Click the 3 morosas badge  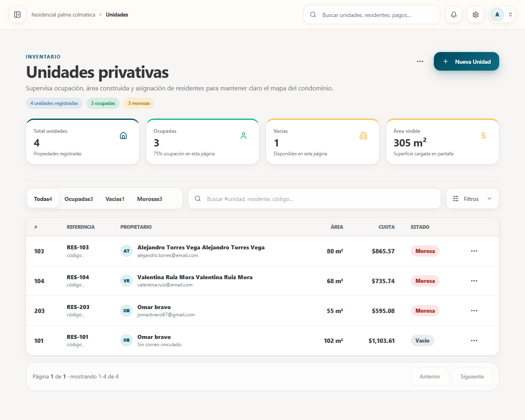[x=139, y=103]
